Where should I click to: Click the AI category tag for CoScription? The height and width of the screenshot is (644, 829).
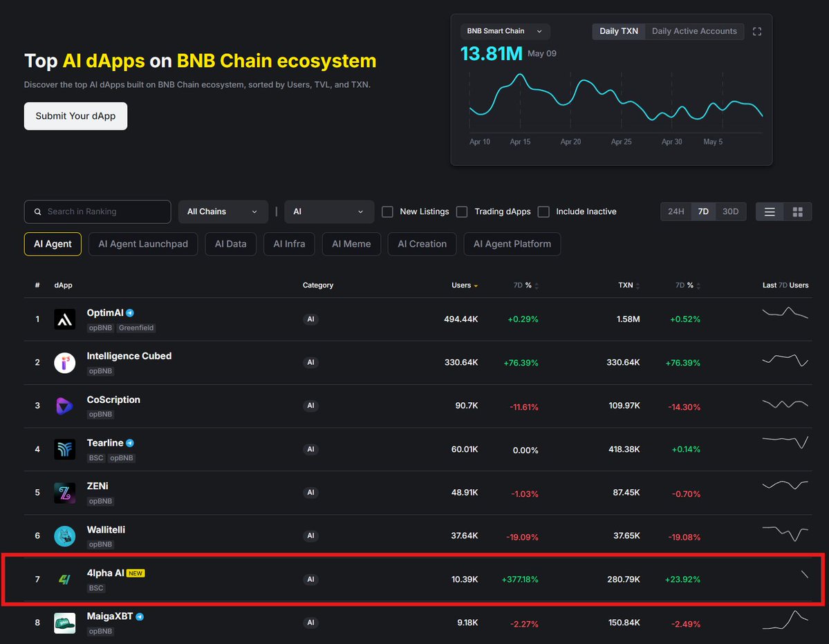pos(311,406)
